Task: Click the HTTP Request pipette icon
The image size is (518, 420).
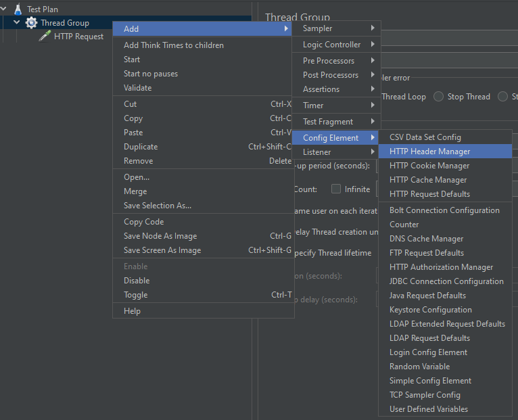Action: (45, 36)
